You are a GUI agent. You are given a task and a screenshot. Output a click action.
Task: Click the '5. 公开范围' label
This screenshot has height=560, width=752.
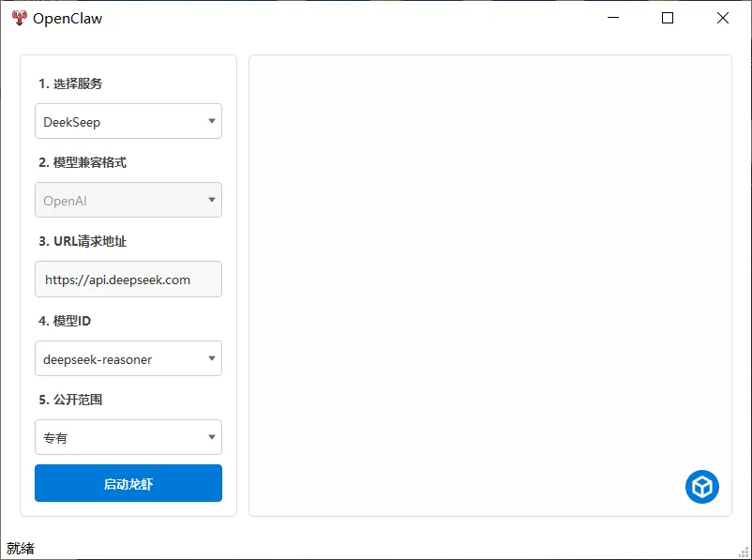(x=70, y=400)
